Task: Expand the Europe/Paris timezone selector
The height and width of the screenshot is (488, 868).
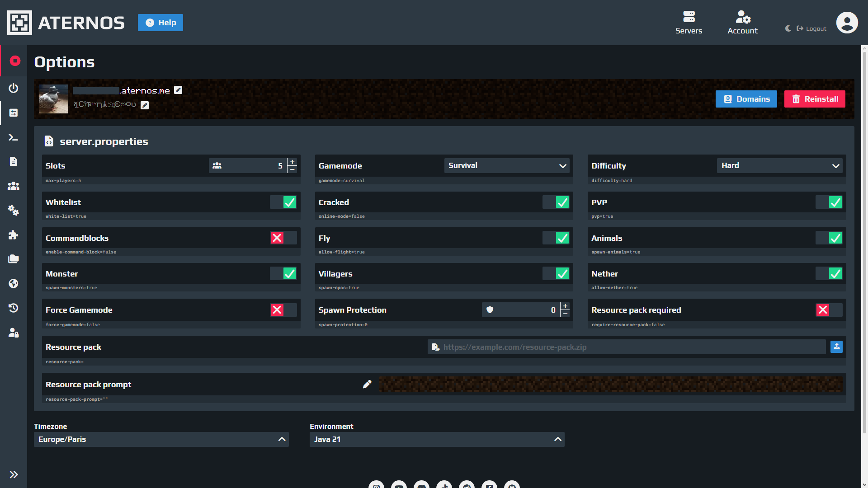Action: [x=161, y=439]
